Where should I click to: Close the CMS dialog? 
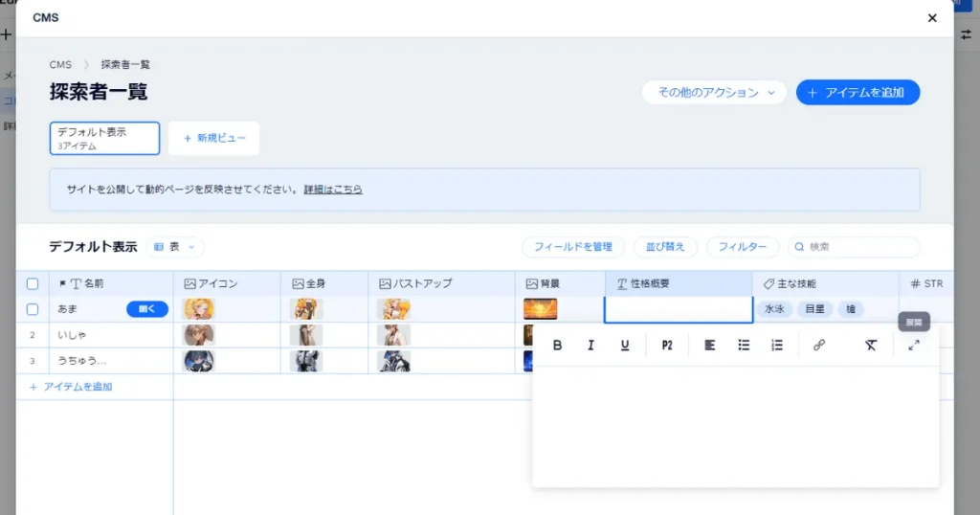click(x=932, y=18)
